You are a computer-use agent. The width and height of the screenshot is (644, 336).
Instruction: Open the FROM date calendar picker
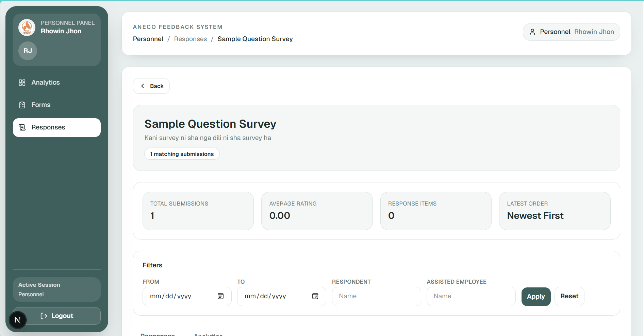click(x=220, y=296)
